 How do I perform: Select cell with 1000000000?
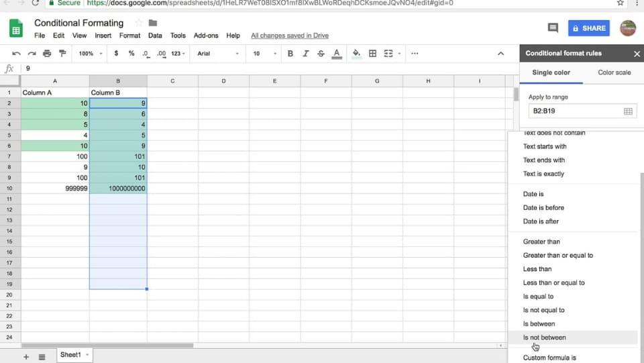[118, 189]
